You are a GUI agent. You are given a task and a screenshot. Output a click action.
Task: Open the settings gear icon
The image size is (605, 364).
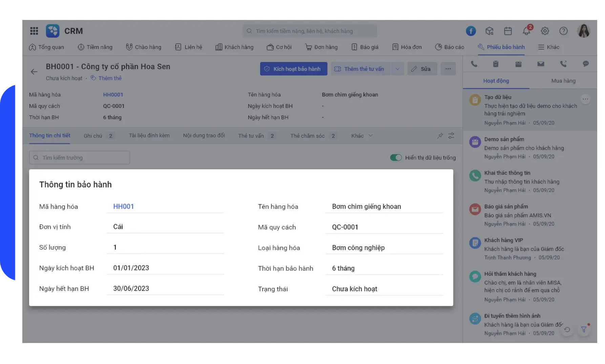coord(545,31)
